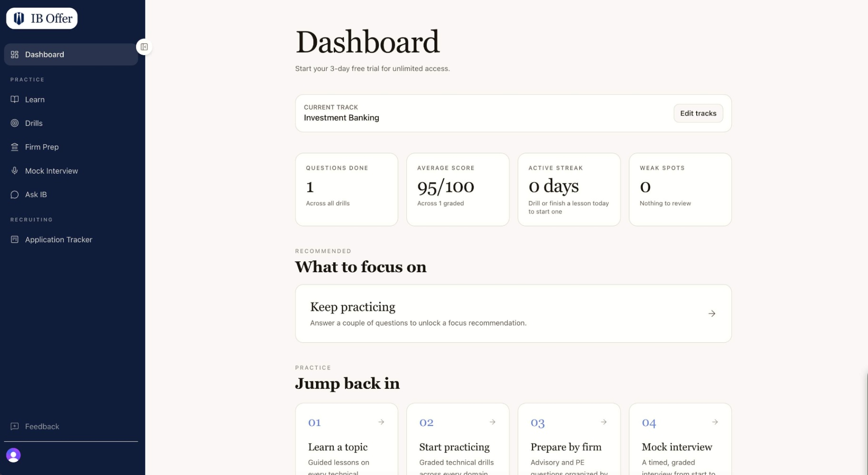Open the Mock interview card numbered 04
This screenshot has width=868, height=475.
click(680, 439)
